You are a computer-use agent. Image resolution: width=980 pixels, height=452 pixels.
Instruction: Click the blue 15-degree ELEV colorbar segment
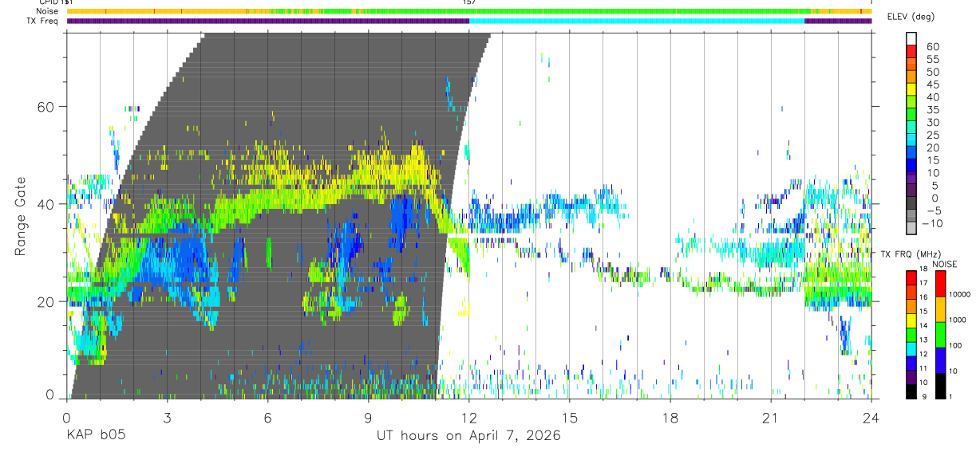point(911,167)
